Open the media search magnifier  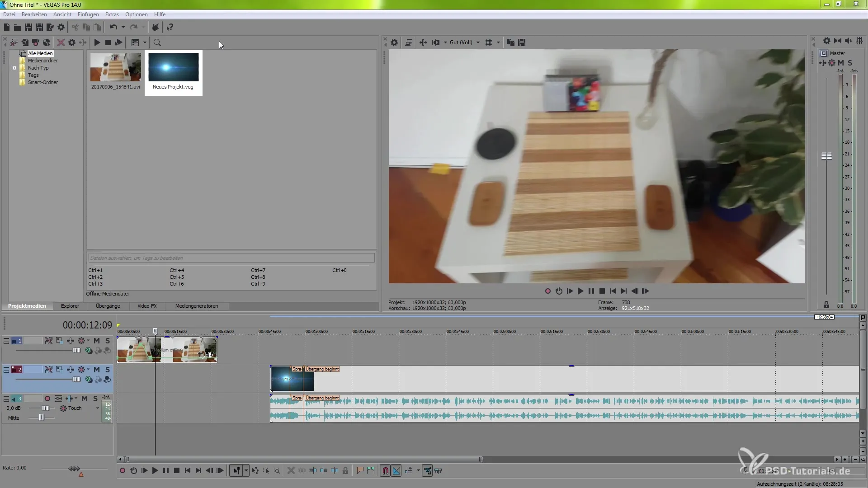click(x=157, y=42)
